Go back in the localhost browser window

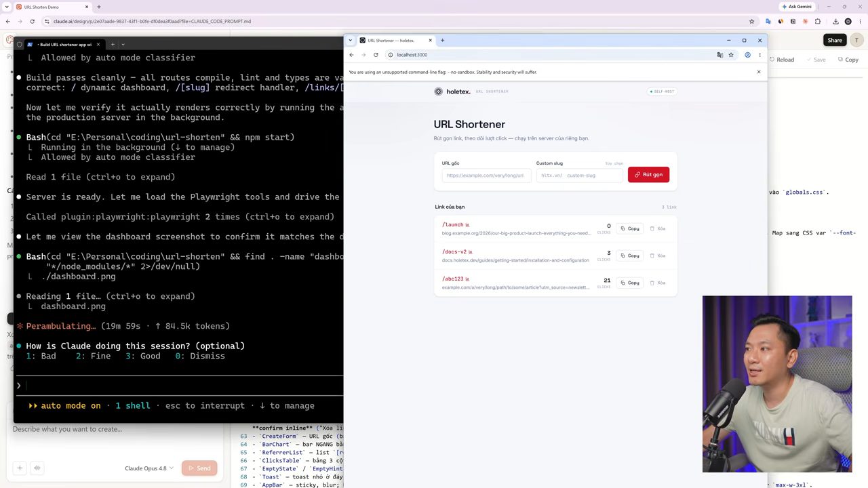[351, 55]
